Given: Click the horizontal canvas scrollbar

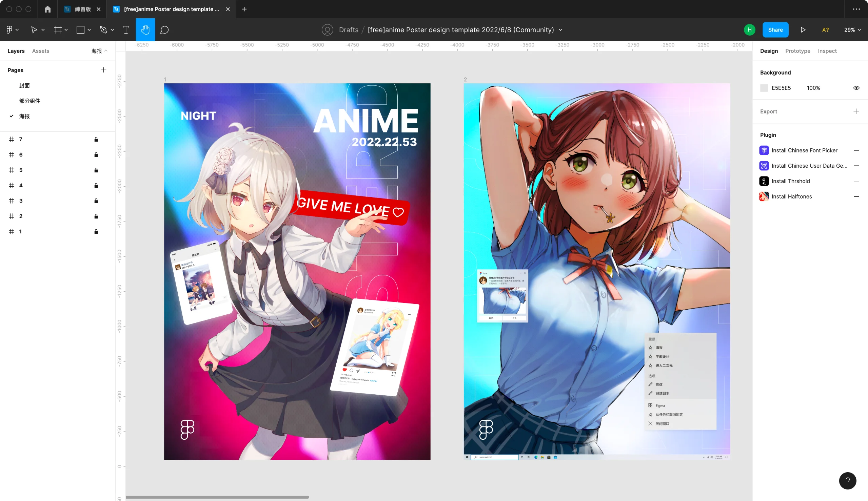Looking at the screenshot, I should coord(217,497).
